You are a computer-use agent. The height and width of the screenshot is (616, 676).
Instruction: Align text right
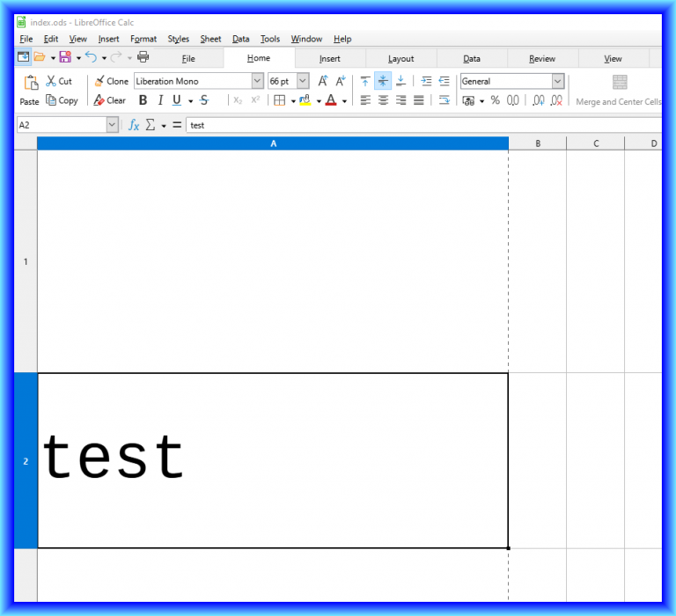401,100
